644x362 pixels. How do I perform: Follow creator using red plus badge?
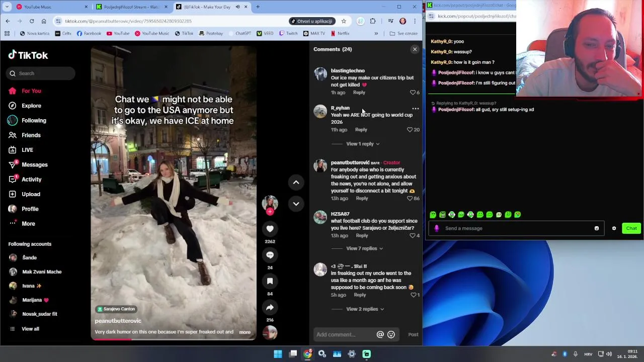click(270, 212)
